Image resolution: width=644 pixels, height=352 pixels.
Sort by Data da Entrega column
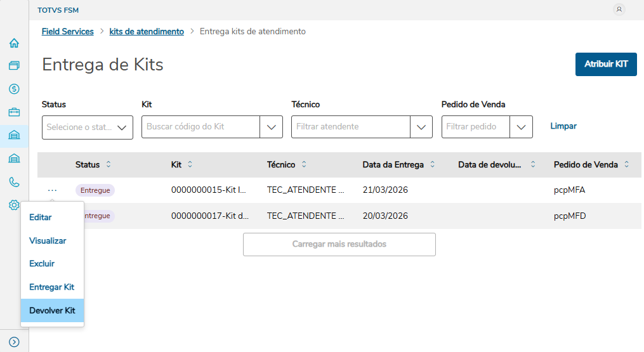pyautogui.click(x=433, y=165)
